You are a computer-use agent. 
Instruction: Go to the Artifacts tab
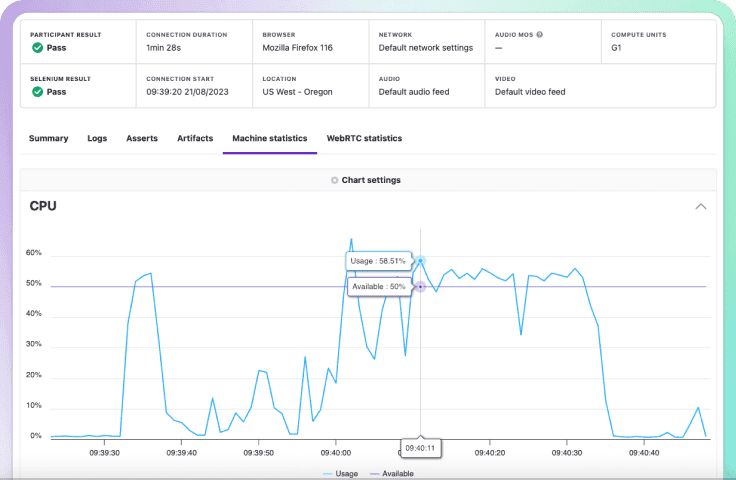click(195, 138)
